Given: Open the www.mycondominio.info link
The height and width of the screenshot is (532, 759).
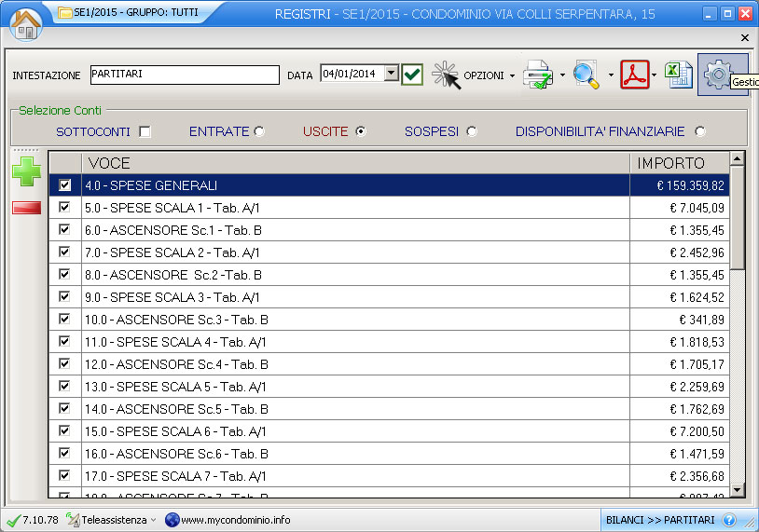Looking at the screenshot, I should click(235, 520).
